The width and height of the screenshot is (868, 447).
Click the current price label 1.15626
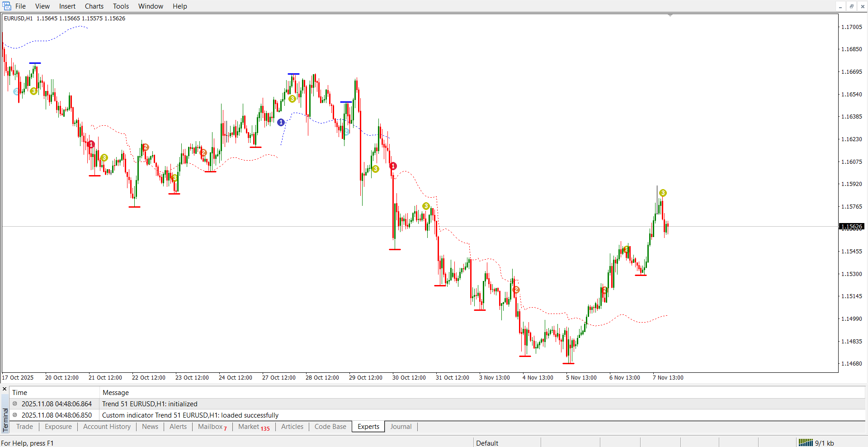(851, 226)
